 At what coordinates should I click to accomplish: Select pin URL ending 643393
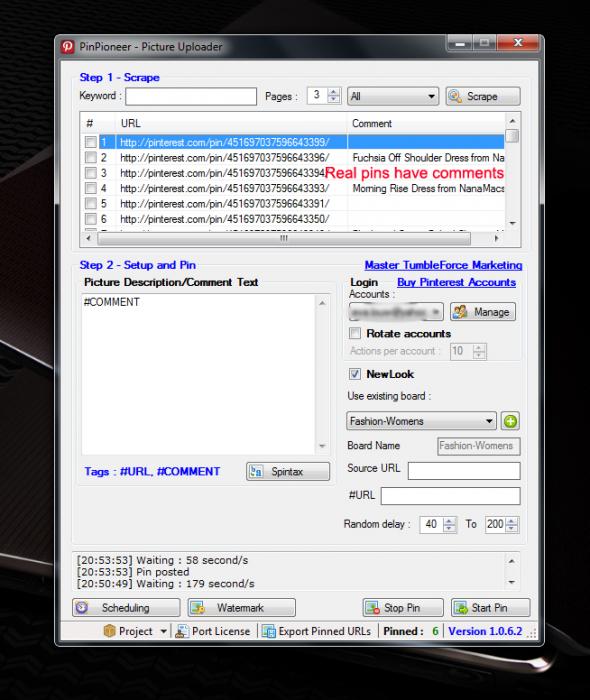(x=224, y=188)
